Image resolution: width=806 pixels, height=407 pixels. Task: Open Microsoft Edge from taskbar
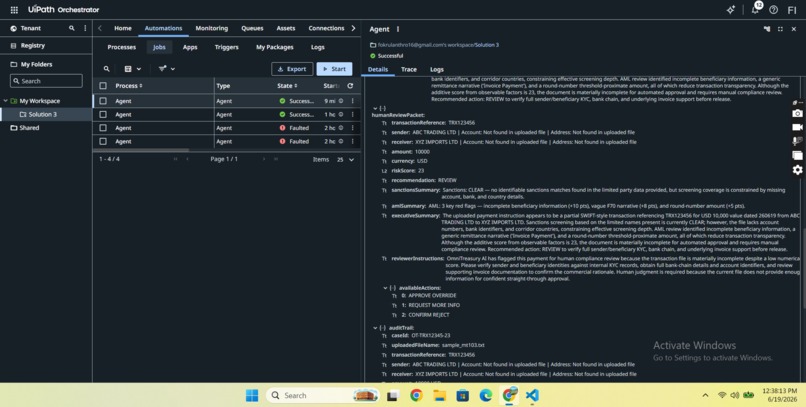[x=486, y=395]
